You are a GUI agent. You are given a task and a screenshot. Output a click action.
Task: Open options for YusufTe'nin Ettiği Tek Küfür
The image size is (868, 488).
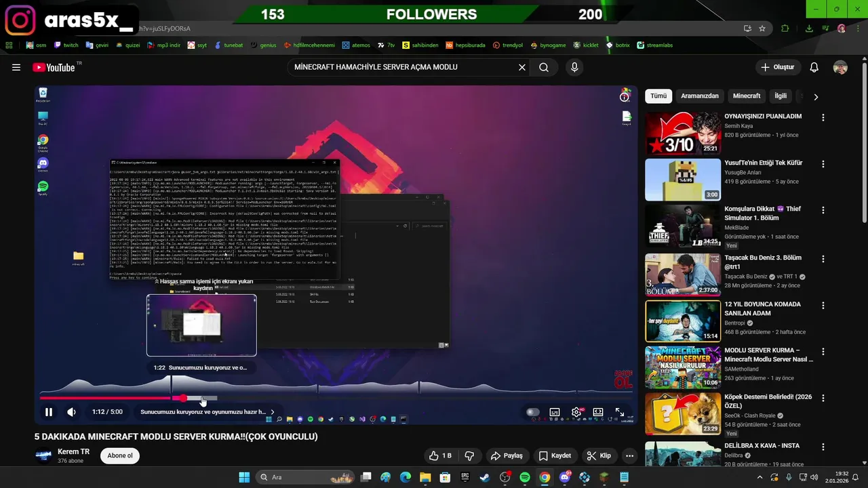(823, 165)
